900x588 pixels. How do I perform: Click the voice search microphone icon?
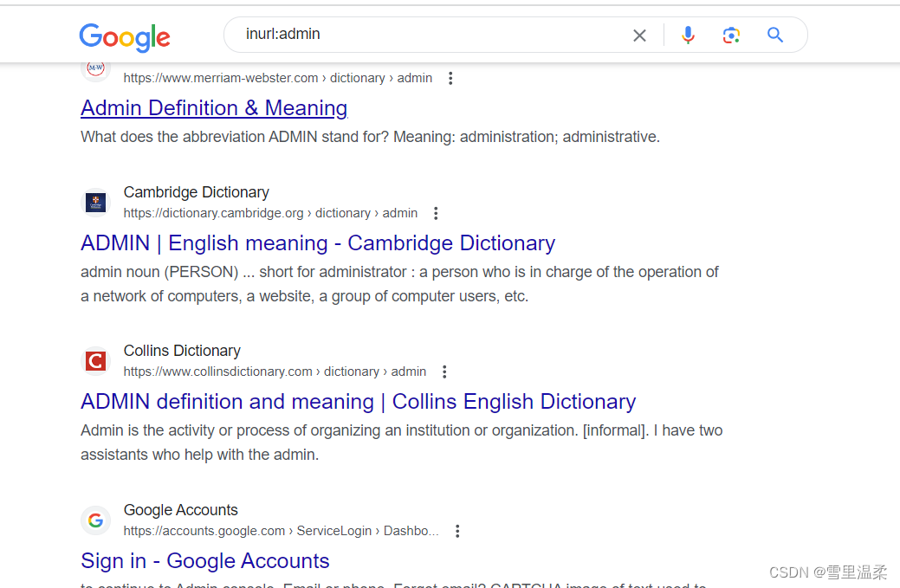tap(688, 35)
